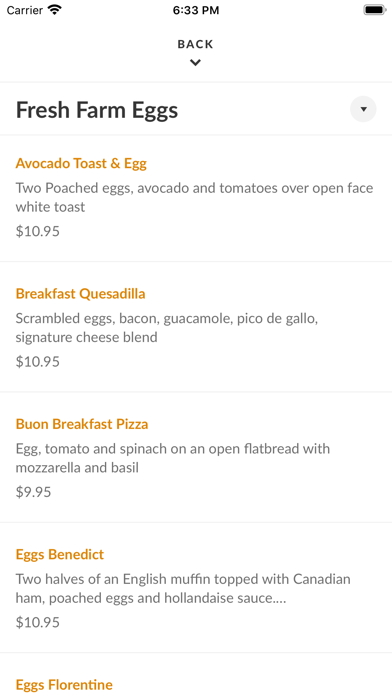This screenshot has width=392, height=696.
Task: Open the Fresh Farm Eggs category dropdown
Action: [363, 109]
